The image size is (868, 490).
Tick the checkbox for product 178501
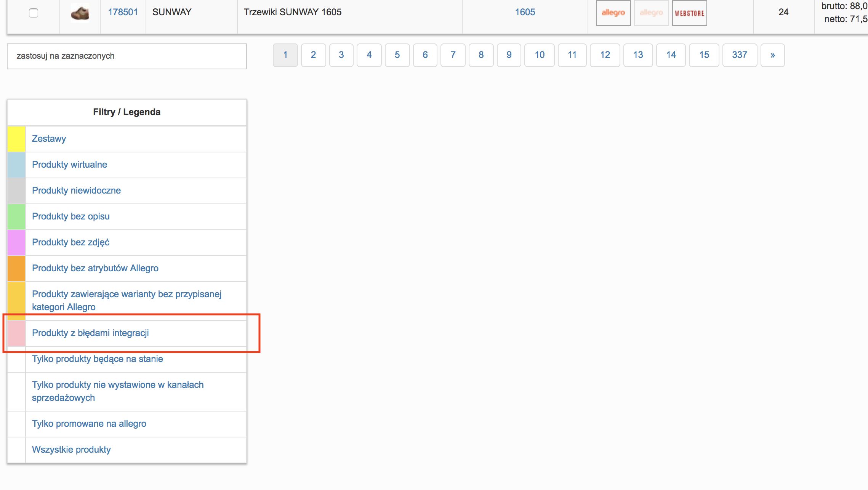(34, 13)
